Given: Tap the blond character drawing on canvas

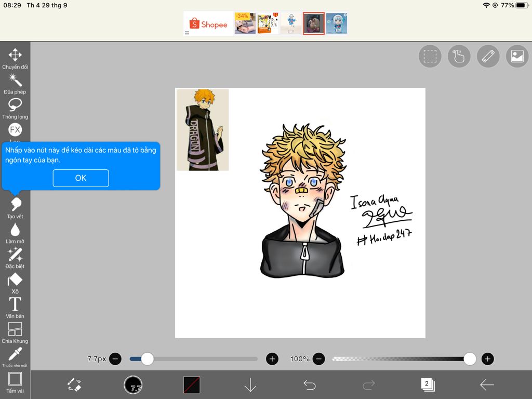Looking at the screenshot, I should pyautogui.click(x=303, y=201).
